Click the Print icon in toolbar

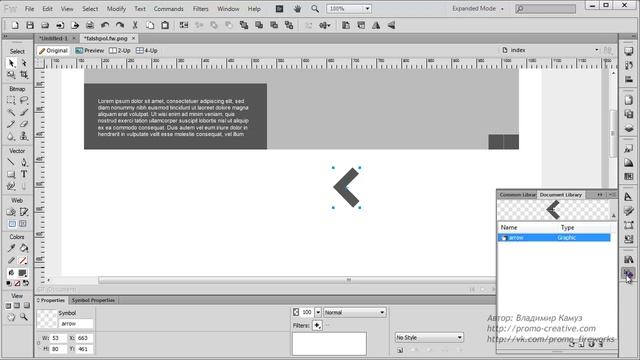(x=90, y=25)
